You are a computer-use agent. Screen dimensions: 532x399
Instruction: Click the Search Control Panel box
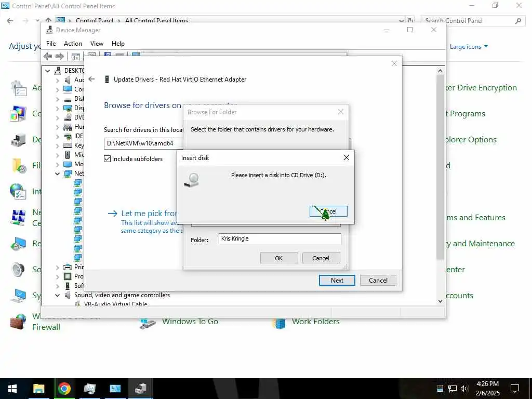[473, 21]
